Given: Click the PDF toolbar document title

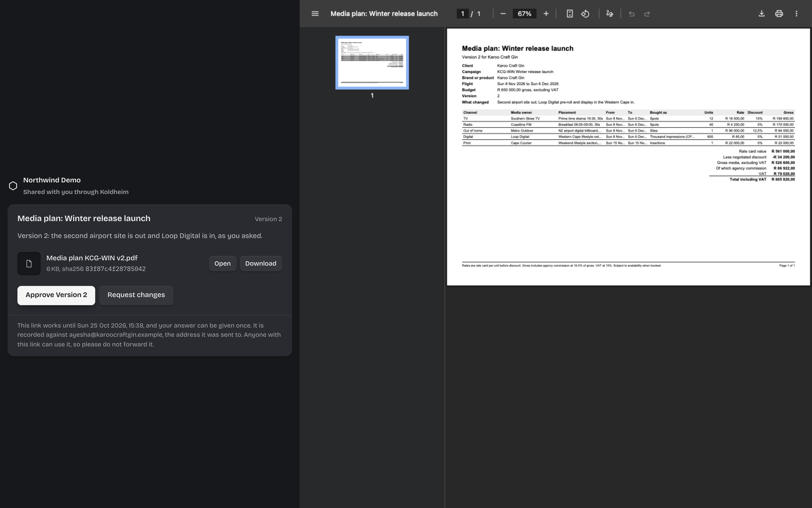Looking at the screenshot, I should click(384, 14).
